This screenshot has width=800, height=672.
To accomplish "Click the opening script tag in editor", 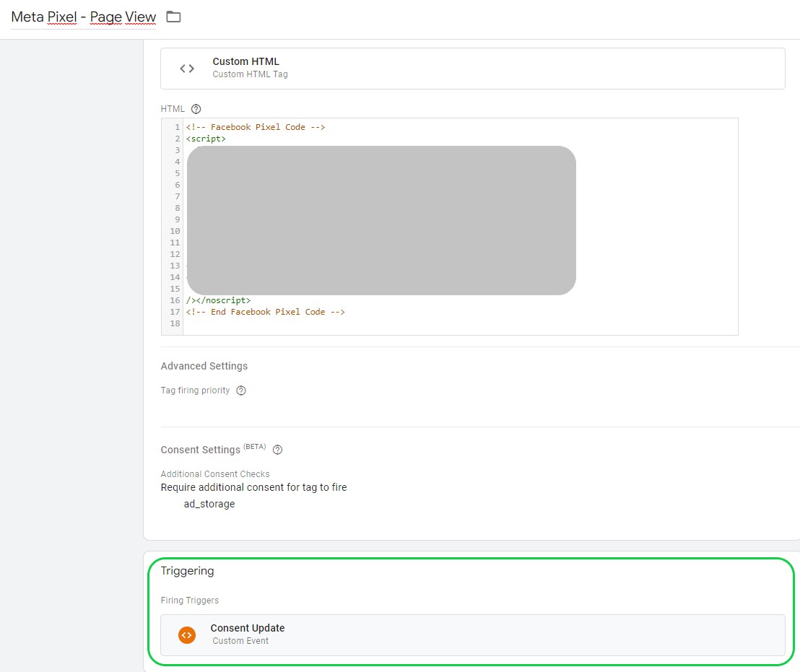I will (x=206, y=139).
